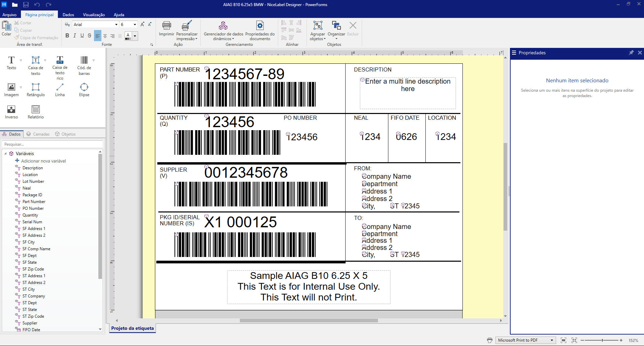Viewport: 644px width, 346px height.
Task: Select the Cód. de barras tool
Action: pos(84,65)
